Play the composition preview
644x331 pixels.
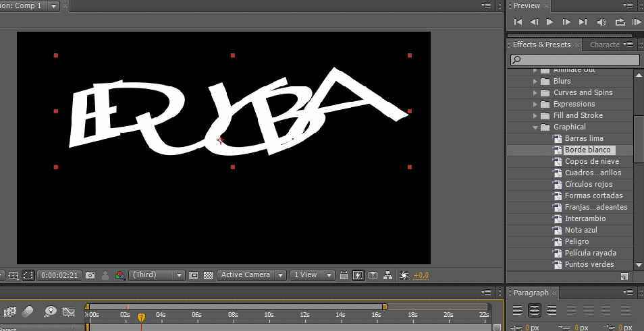tap(550, 22)
